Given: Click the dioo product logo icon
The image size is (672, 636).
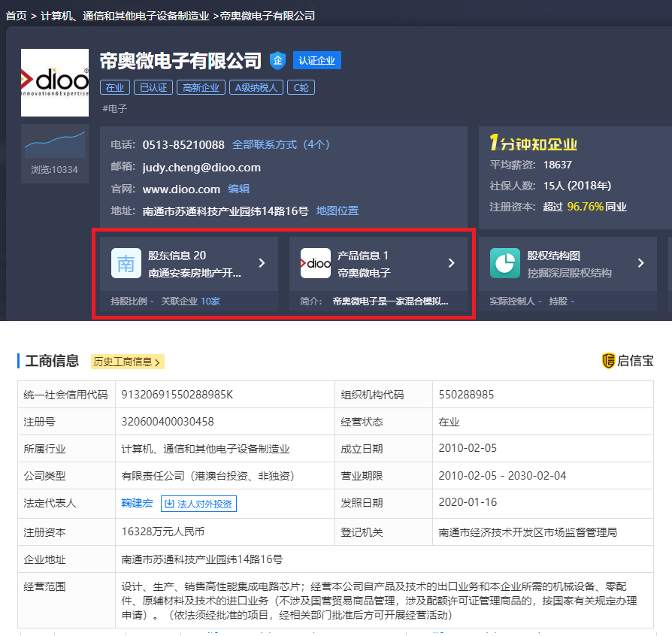Looking at the screenshot, I should coord(316,263).
